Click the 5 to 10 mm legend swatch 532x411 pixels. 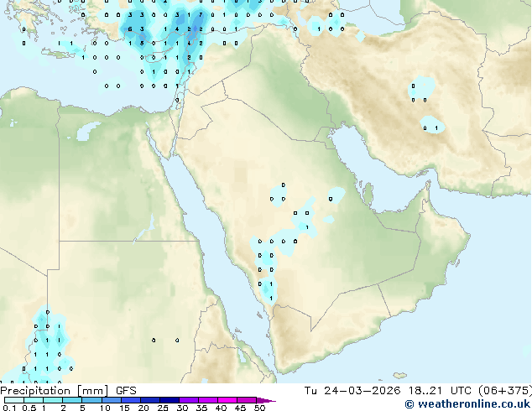92,400
